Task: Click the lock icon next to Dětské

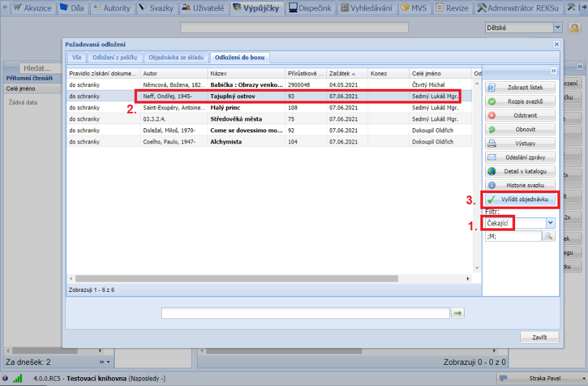Action: [x=574, y=28]
